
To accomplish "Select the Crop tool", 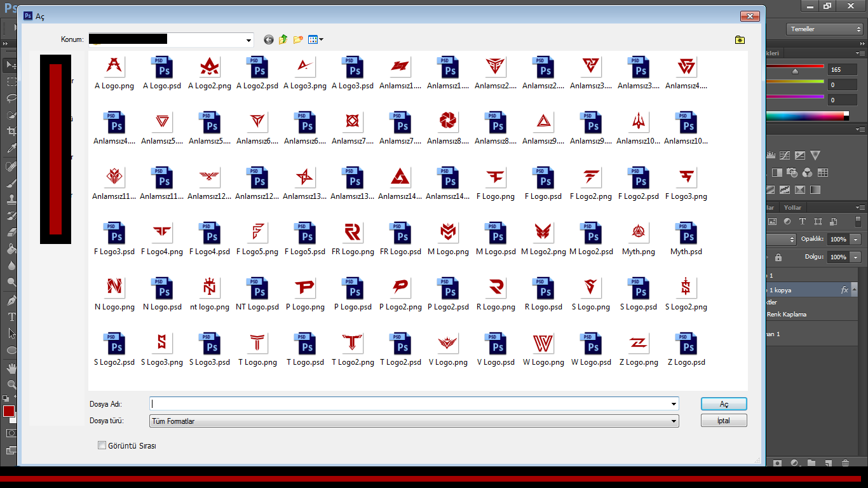I will tap(11, 132).
